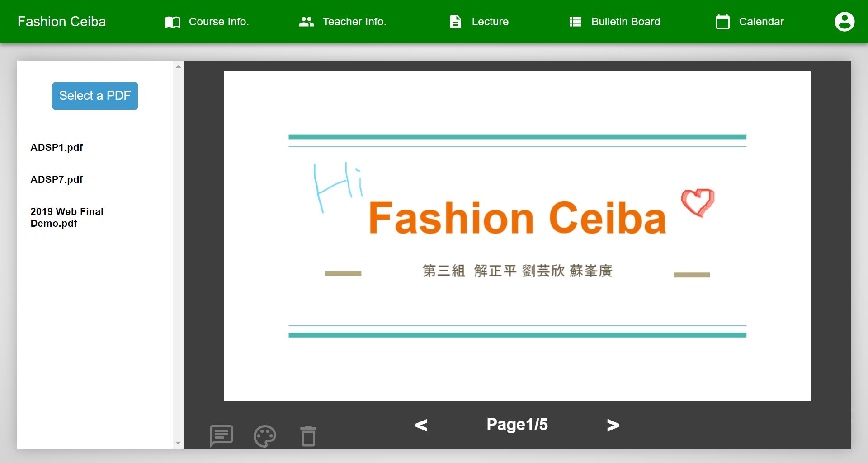The width and height of the screenshot is (868, 463).
Task: Click the open book icon beside Course Info.
Action: [x=173, y=22]
